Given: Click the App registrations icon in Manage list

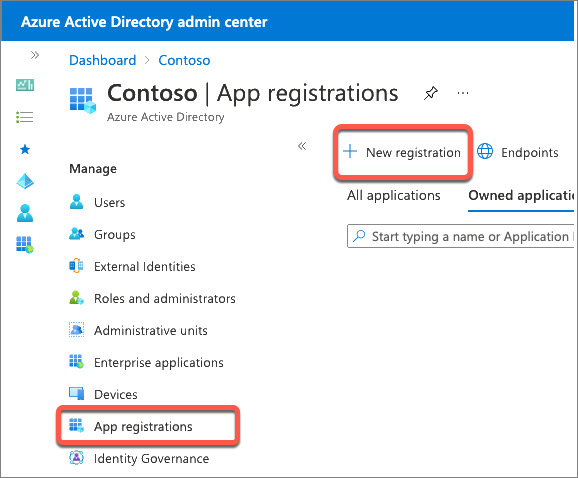Looking at the screenshot, I should (x=76, y=426).
